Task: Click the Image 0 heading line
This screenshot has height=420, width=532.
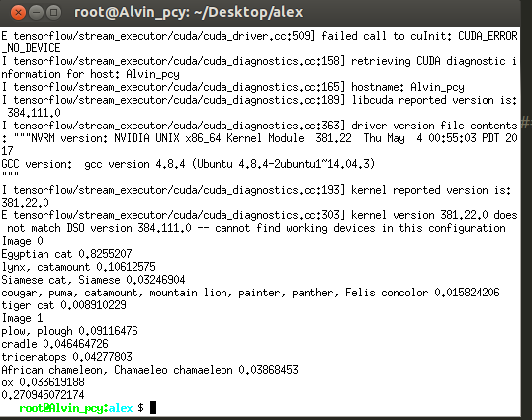Action: tap(22, 241)
